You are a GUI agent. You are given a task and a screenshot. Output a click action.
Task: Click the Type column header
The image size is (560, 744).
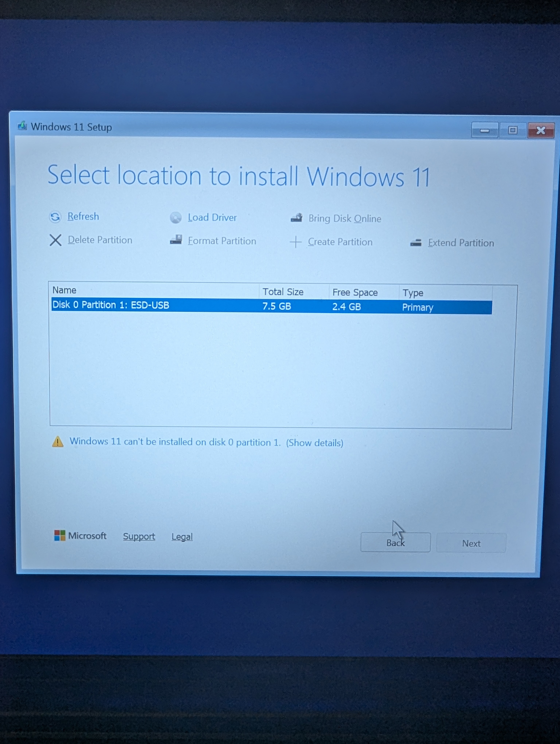point(413,293)
